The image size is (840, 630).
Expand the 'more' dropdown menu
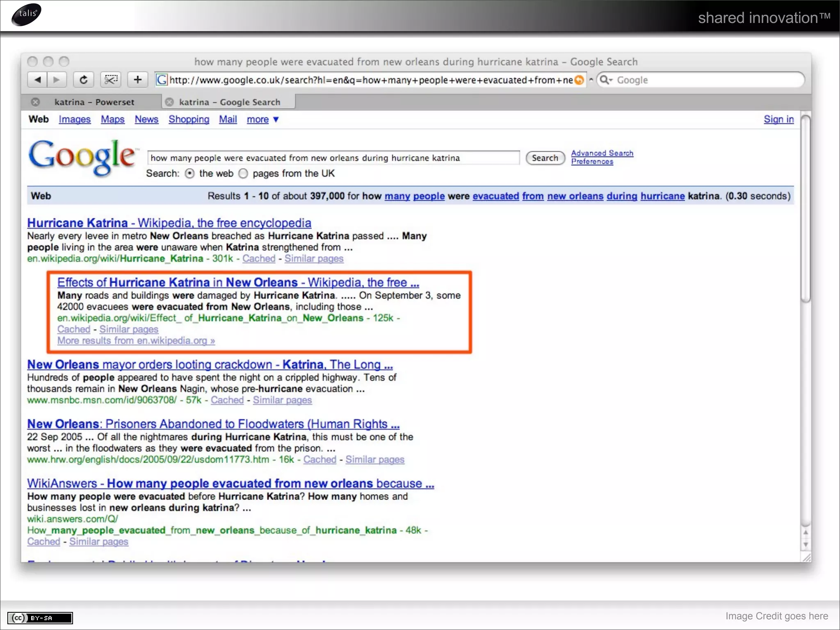tap(262, 119)
